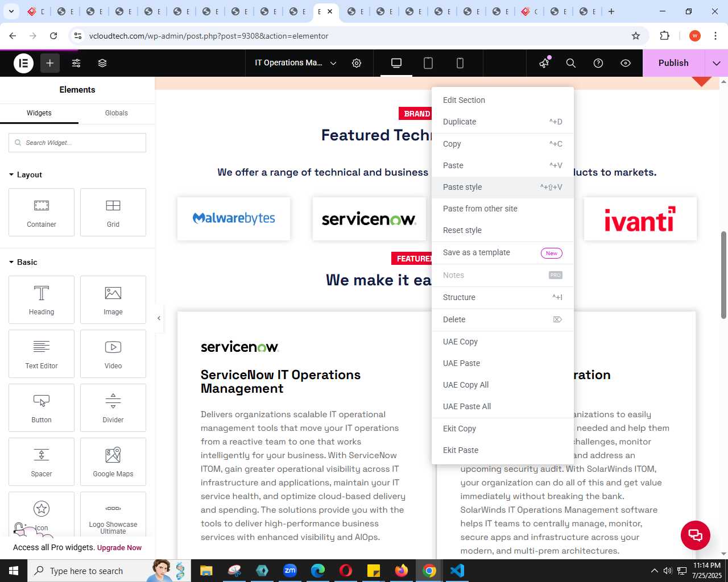
Task: Select the Container widget
Action: (42, 213)
